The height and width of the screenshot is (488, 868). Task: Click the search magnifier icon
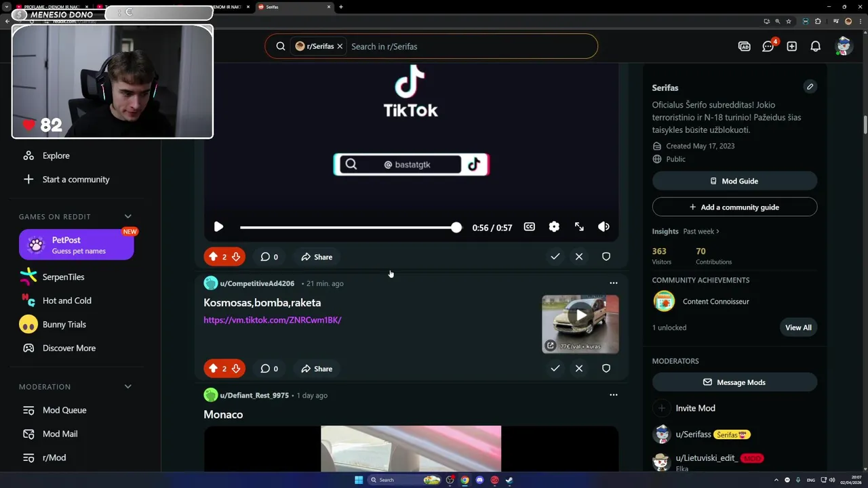[280, 47]
